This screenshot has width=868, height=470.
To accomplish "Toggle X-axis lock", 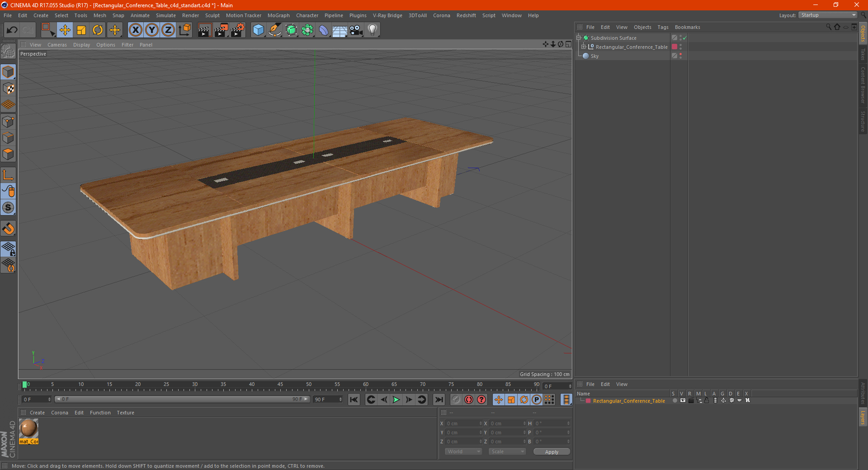I will tap(135, 30).
